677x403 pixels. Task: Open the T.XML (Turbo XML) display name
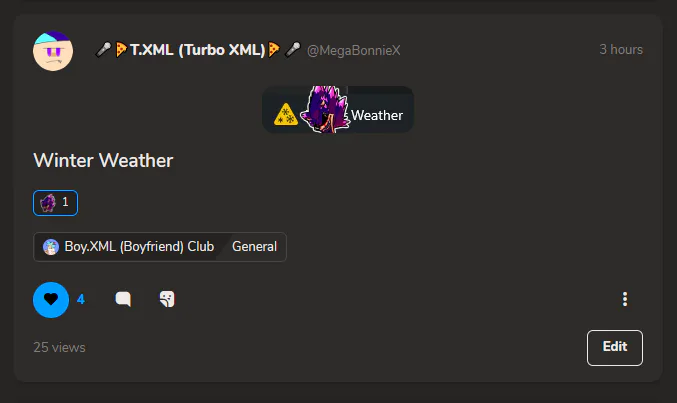pyautogui.click(x=197, y=50)
